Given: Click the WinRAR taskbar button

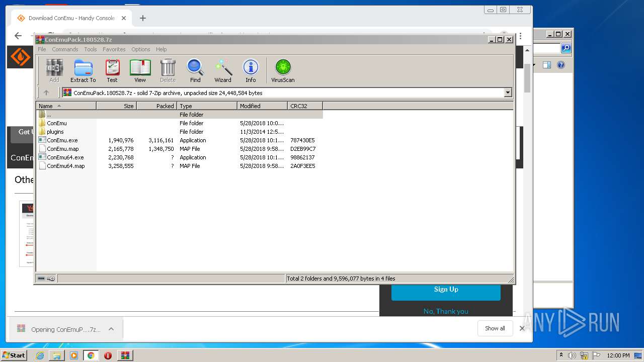Looking at the screenshot, I should point(125,355).
